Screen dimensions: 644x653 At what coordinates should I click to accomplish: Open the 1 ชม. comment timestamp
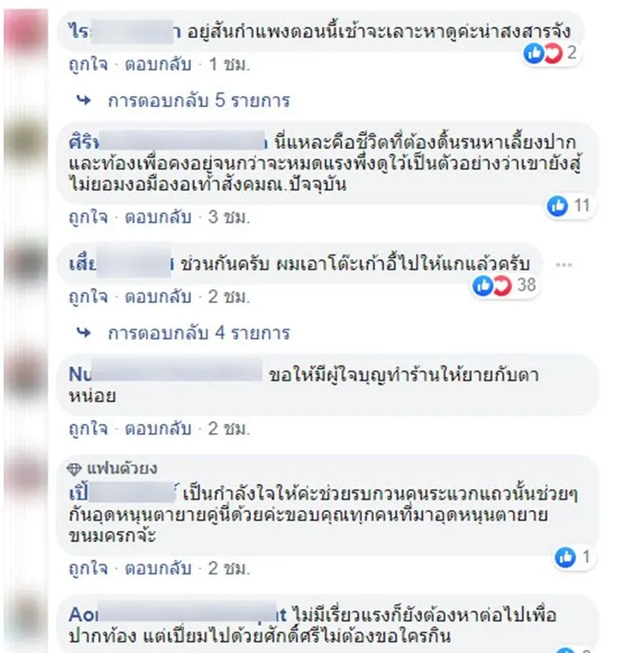pos(229,65)
